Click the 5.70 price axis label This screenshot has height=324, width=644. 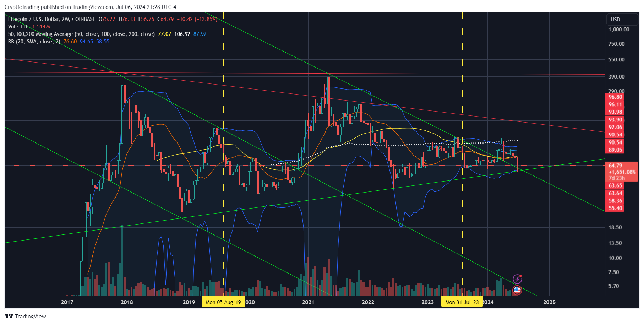(613, 286)
